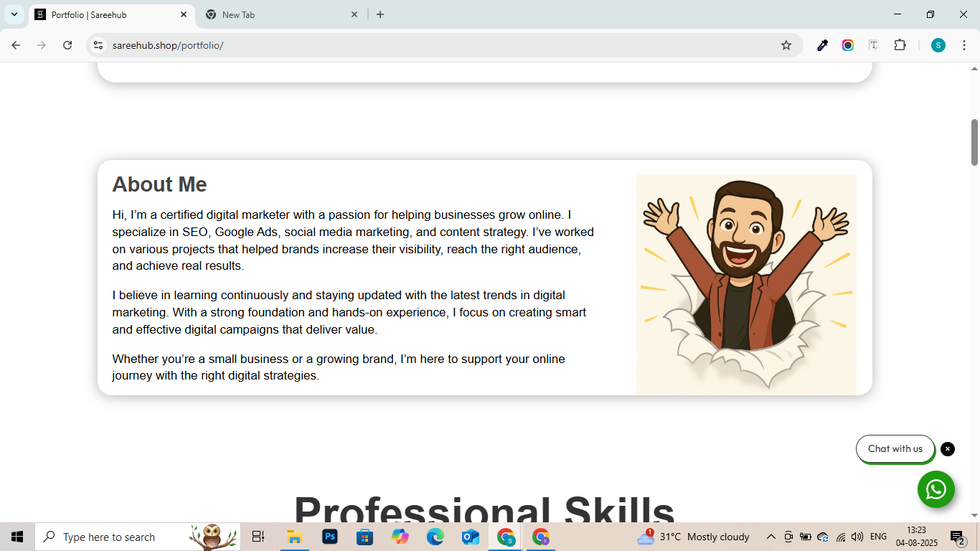
Task: Open the Chrome Extensions puzzle menu
Action: pyautogui.click(x=900, y=45)
